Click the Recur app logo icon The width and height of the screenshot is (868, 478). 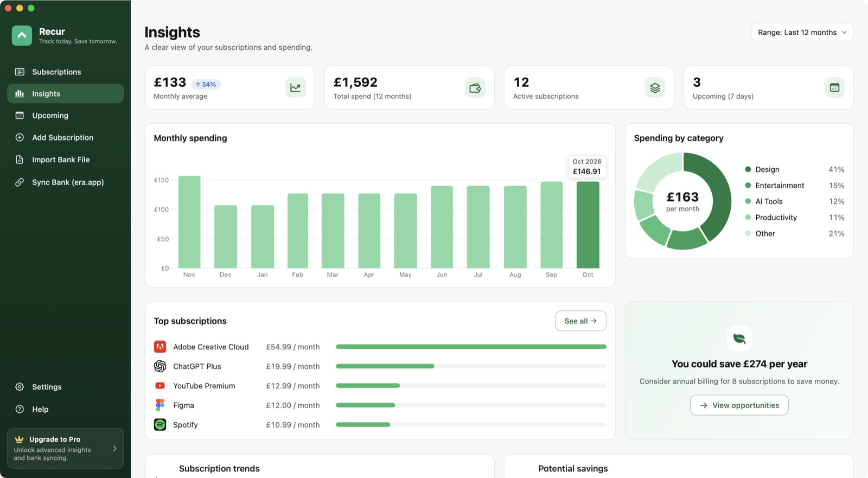[22, 36]
